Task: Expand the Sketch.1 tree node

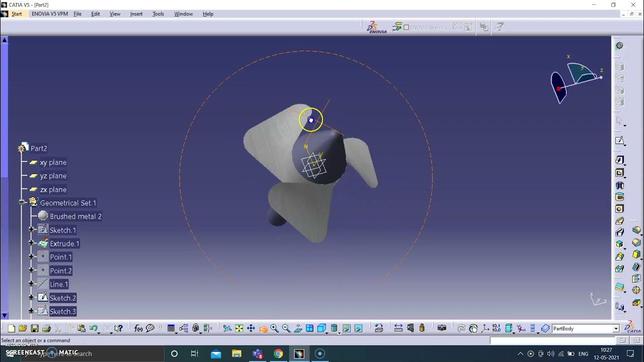Action: 31,230
